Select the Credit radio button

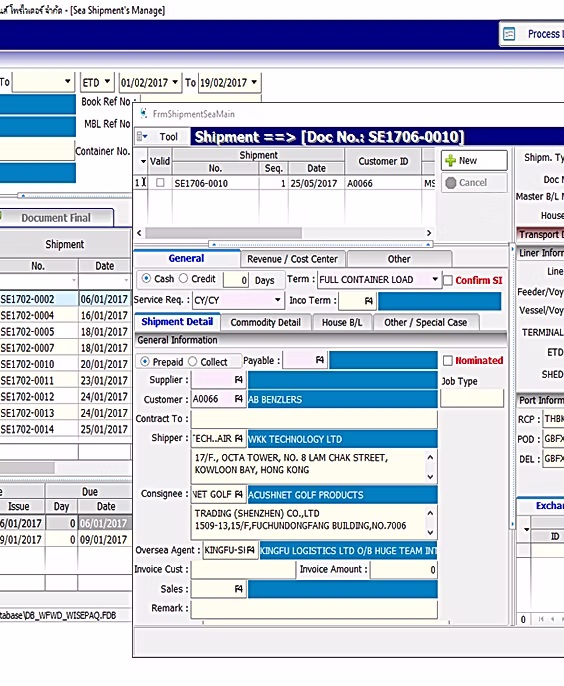click(x=184, y=278)
